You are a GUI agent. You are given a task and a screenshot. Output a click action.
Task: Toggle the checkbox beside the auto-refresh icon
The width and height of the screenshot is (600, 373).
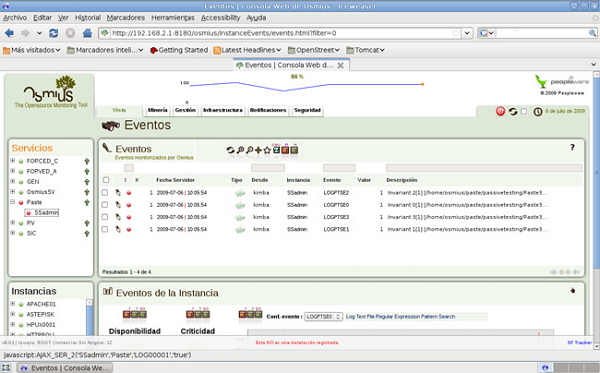click(x=524, y=111)
